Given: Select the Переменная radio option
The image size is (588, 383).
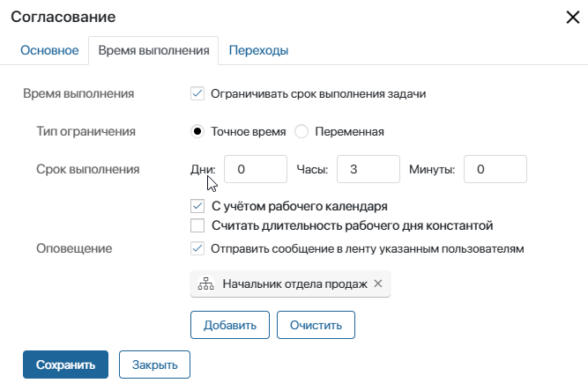Looking at the screenshot, I should 301,131.
